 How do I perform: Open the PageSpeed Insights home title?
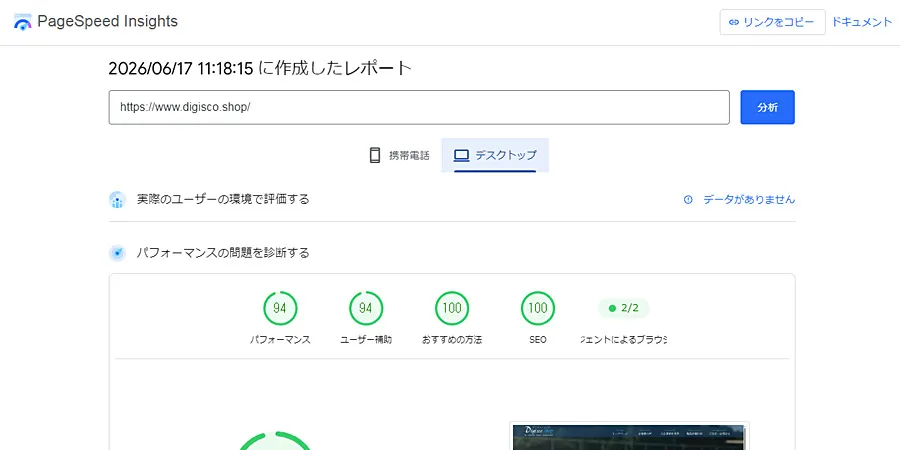coord(107,22)
